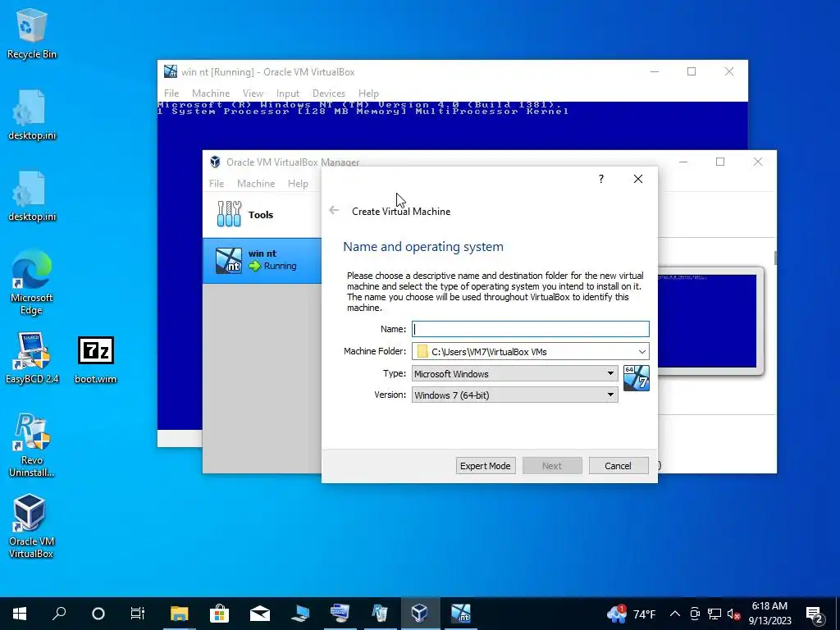Open Cortana circle on taskbar
The image size is (840, 630).
(x=98, y=614)
